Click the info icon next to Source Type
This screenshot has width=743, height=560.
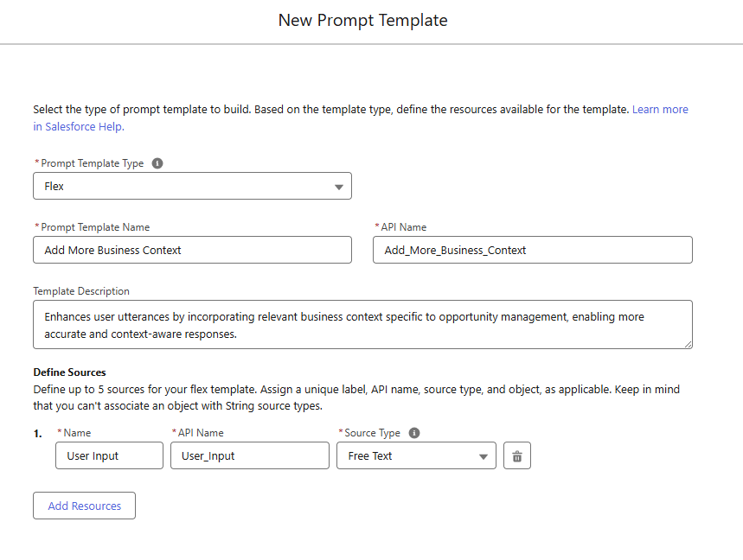(413, 433)
